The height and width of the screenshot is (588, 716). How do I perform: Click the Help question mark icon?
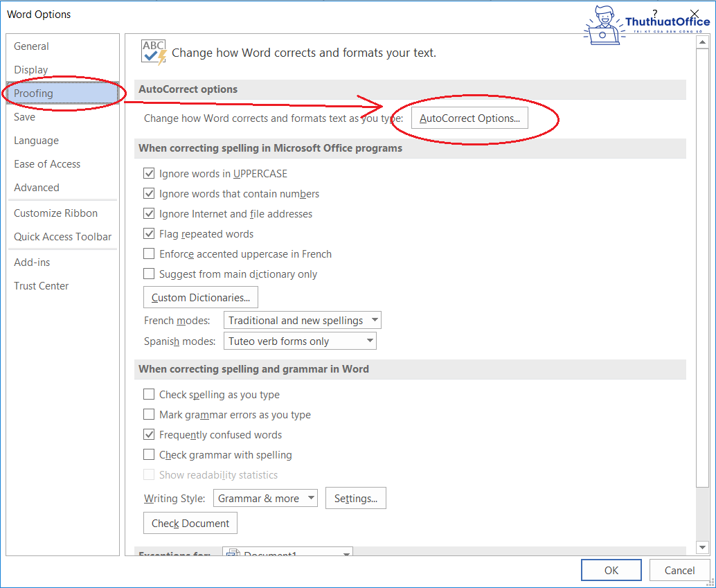click(655, 13)
